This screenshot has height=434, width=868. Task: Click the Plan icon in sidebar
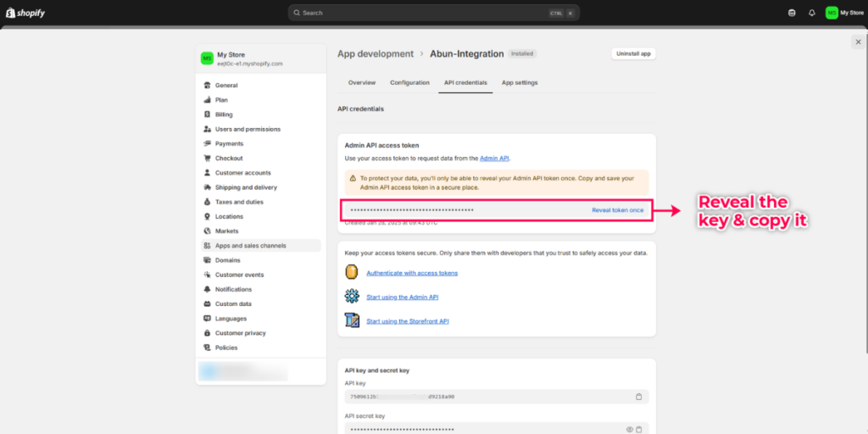pos(207,100)
